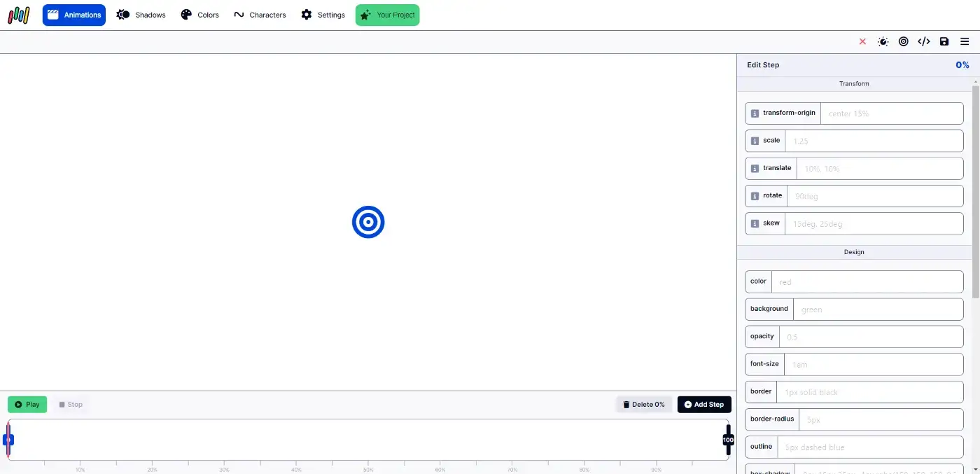Toggle the light/dark theme icon
980x474 pixels.
pos(883,41)
